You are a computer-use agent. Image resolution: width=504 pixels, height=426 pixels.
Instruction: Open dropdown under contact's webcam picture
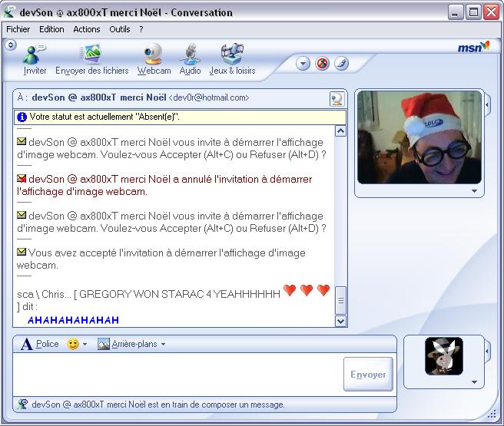[x=474, y=191]
